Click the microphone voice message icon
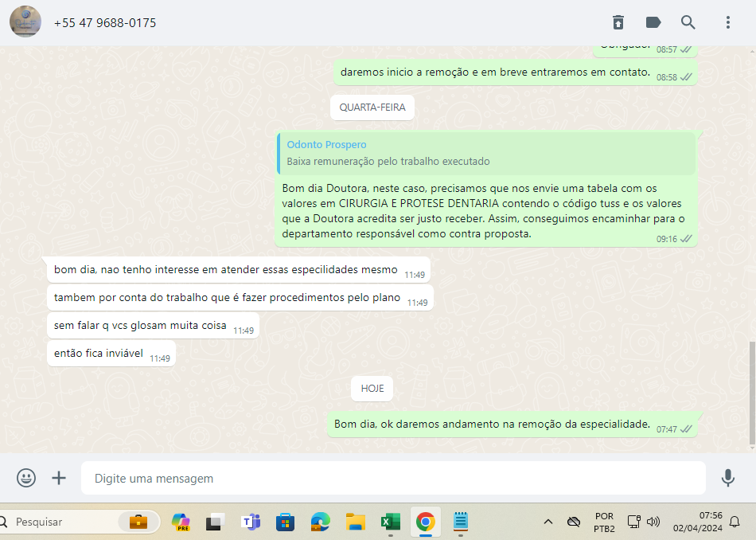The height and width of the screenshot is (540, 756). 728,478
